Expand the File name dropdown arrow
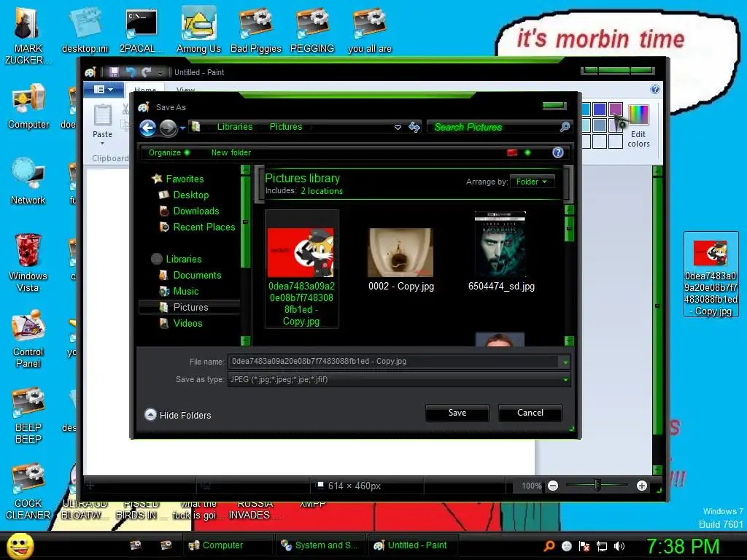 coord(565,362)
